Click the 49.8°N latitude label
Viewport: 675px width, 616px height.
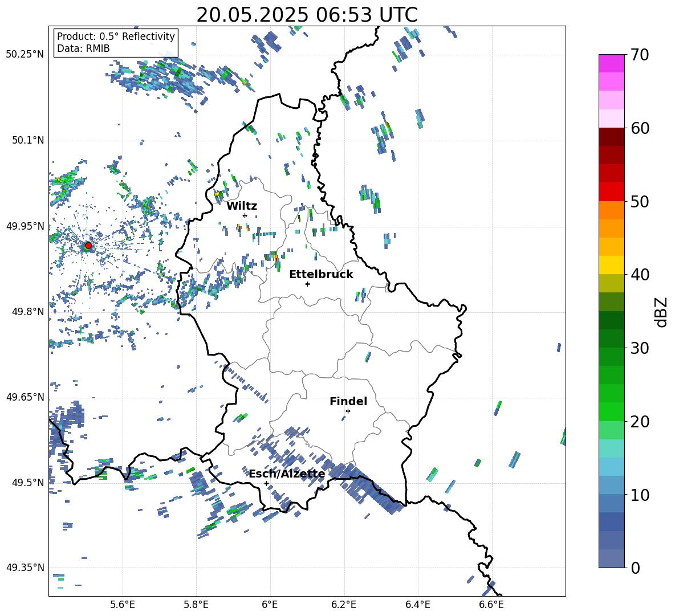point(28,311)
